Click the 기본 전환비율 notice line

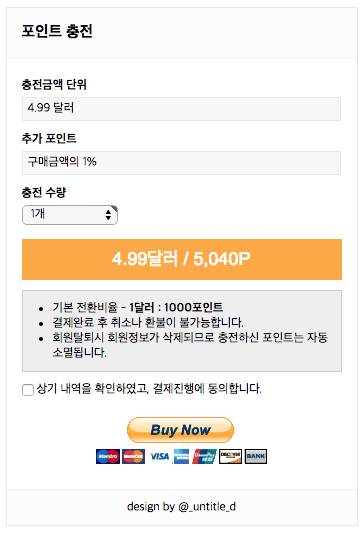[138, 307]
